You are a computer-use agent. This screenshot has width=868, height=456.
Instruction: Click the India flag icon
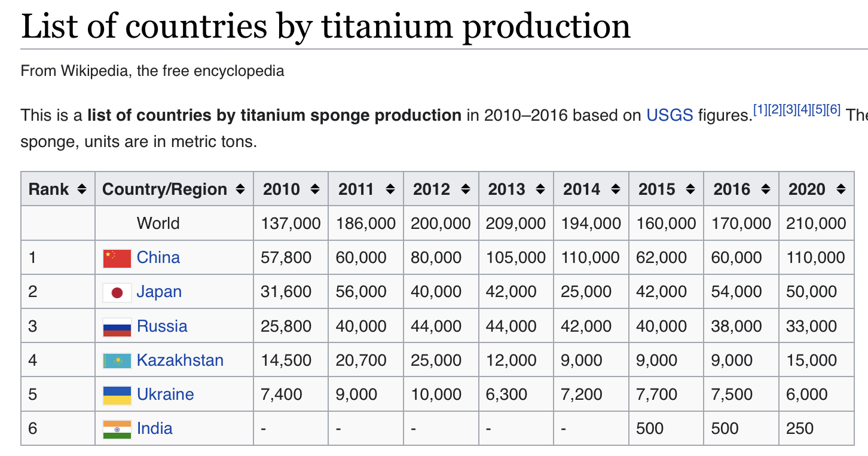[117, 429]
